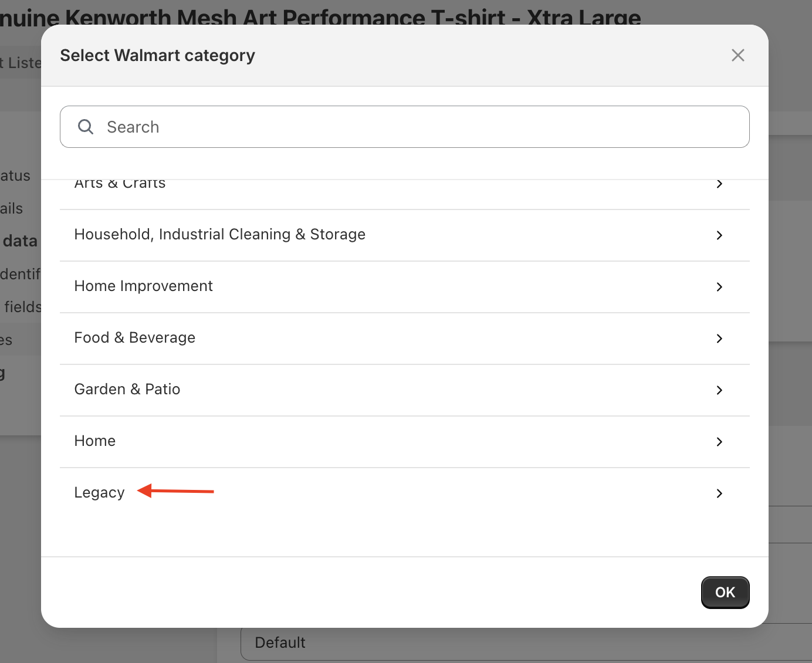The height and width of the screenshot is (663, 812).
Task: Select the Home Improvement category
Action: (x=405, y=287)
